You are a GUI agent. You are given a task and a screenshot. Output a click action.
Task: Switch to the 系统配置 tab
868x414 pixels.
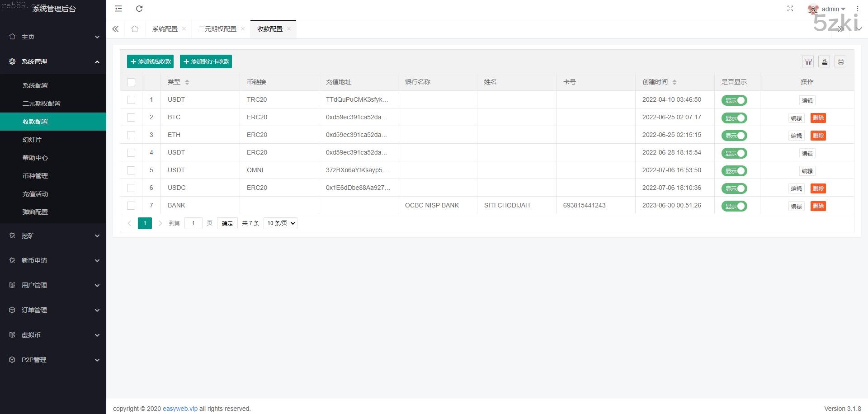[x=165, y=29]
